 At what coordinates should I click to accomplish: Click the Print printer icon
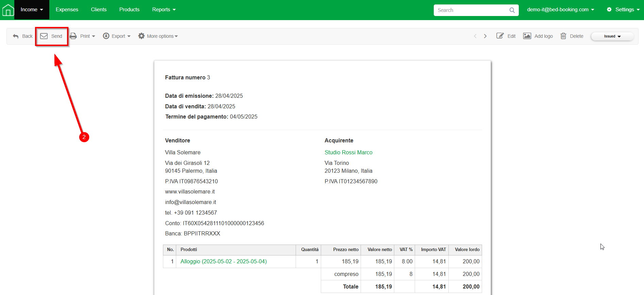pyautogui.click(x=73, y=36)
